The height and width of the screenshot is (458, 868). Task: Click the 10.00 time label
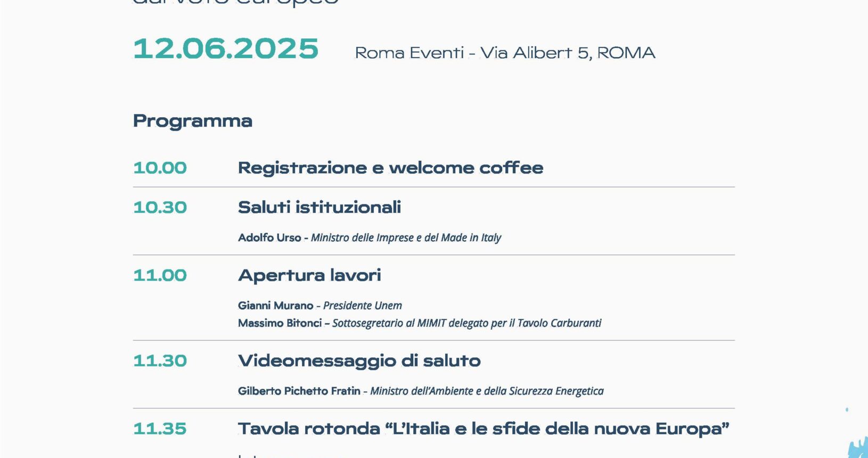point(160,168)
